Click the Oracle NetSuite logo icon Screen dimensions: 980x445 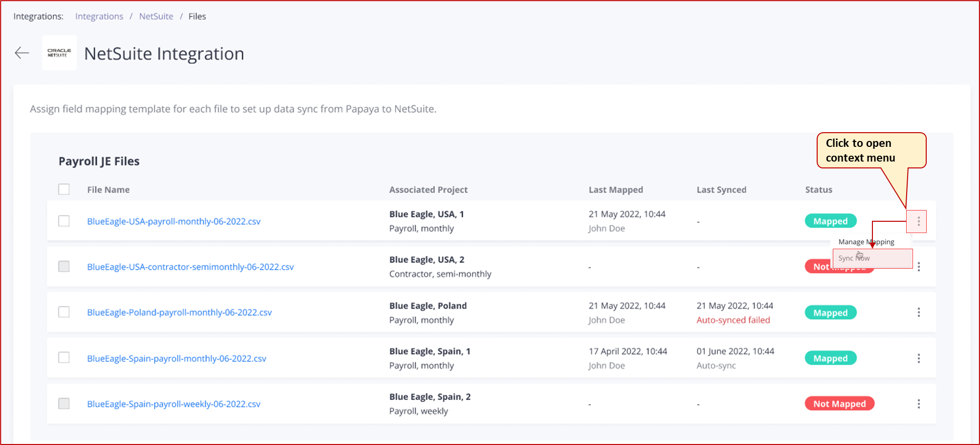(59, 53)
